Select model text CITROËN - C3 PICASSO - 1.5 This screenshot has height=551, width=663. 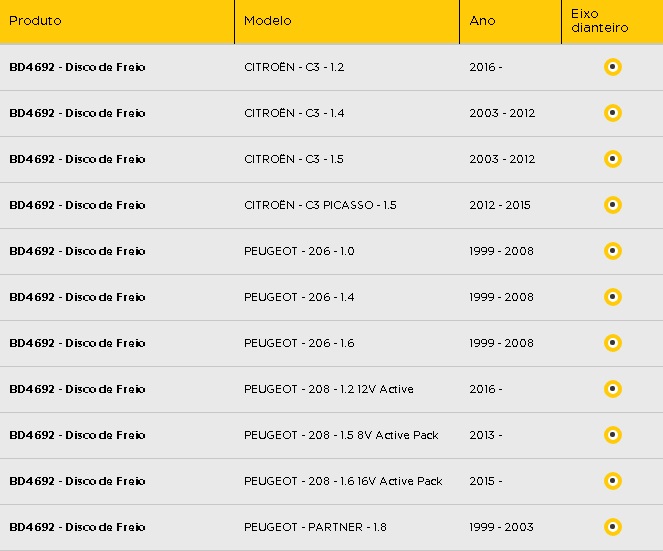pyautogui.click(x=320, y=205)
